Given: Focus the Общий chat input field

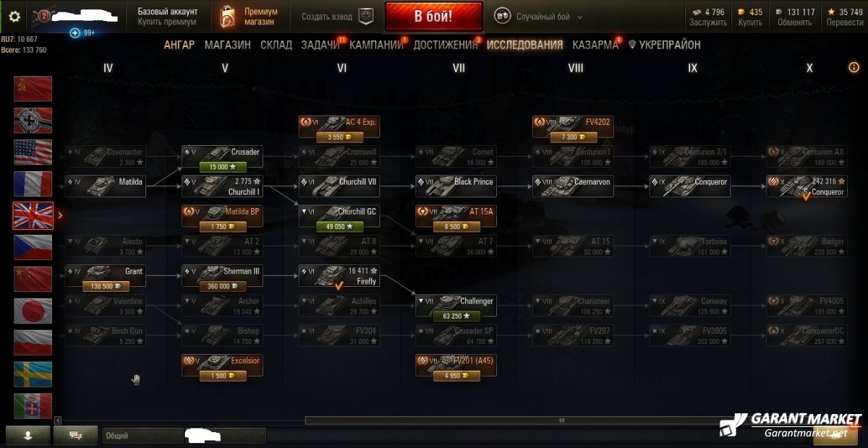Looking at the screenshot, I should (x=184, y=436).
